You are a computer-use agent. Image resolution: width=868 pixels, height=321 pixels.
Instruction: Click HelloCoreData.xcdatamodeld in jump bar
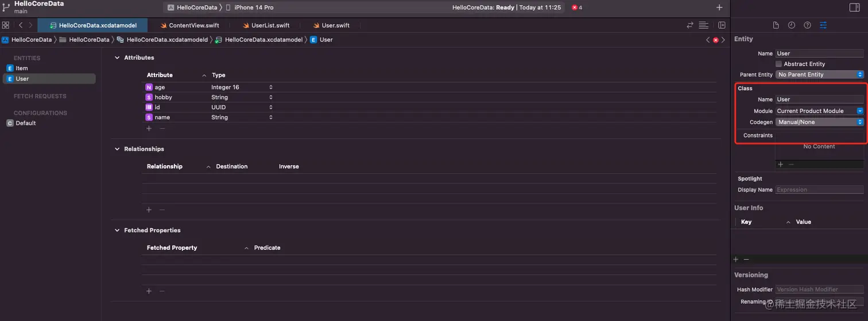click(162, 40)
